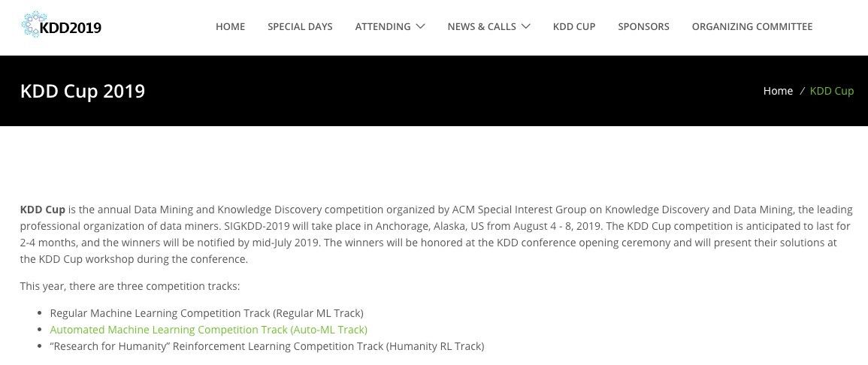Select KDD CUP in the top navigation
Viewport: 868px width, 365px height.
click(574, 26)
